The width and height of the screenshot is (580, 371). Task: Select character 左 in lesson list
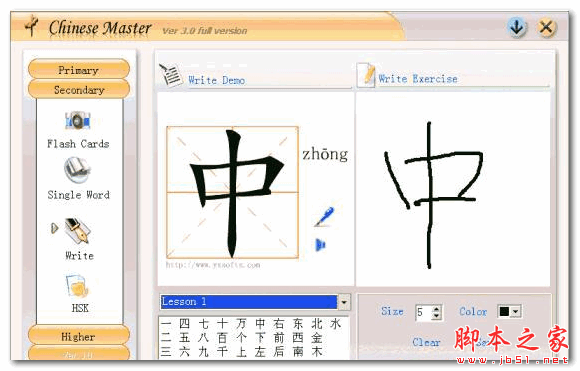click(x=260, y=351)
